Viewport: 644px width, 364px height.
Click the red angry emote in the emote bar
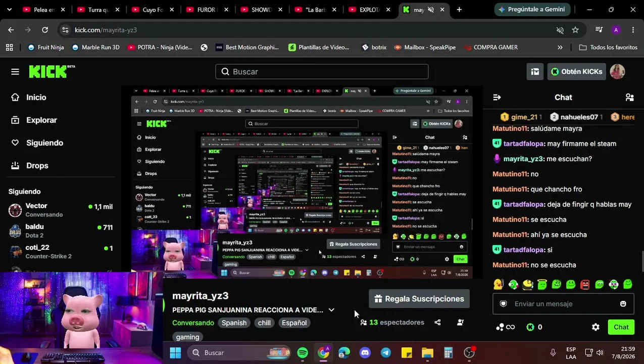(x=585, y=284)
